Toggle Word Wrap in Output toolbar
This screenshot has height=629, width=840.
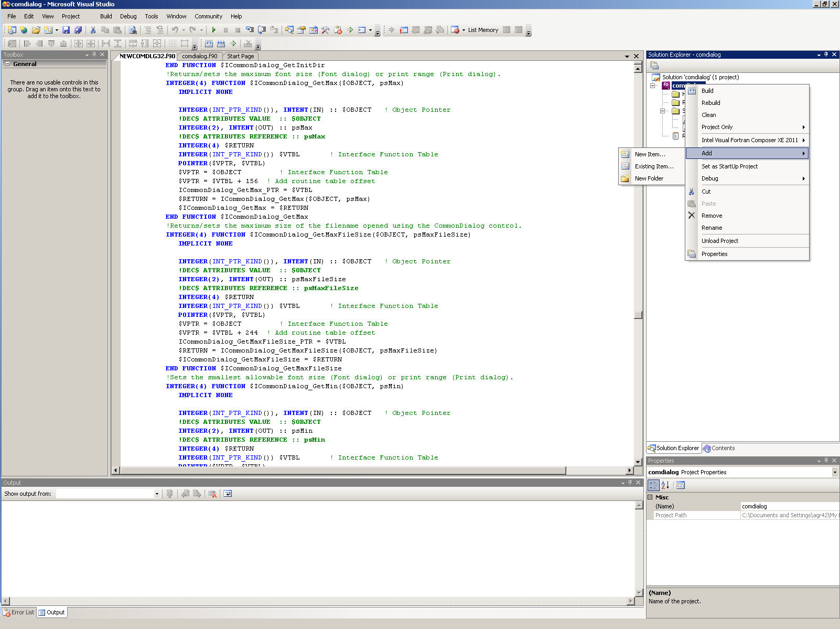228,494
